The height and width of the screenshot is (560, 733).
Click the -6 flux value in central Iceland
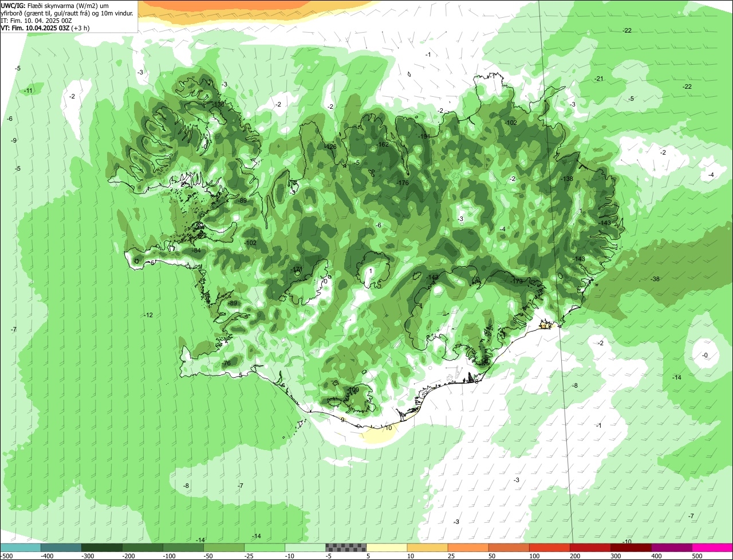[379, 225]
